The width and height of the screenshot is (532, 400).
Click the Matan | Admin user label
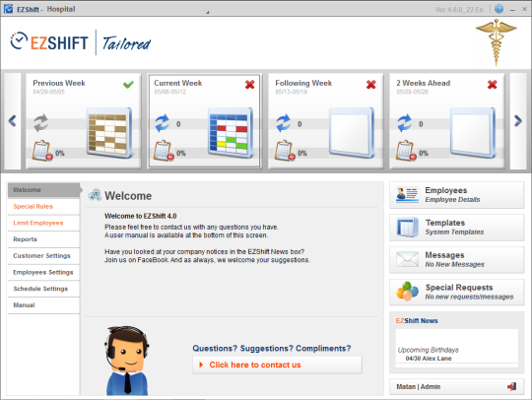coord(419,387)
